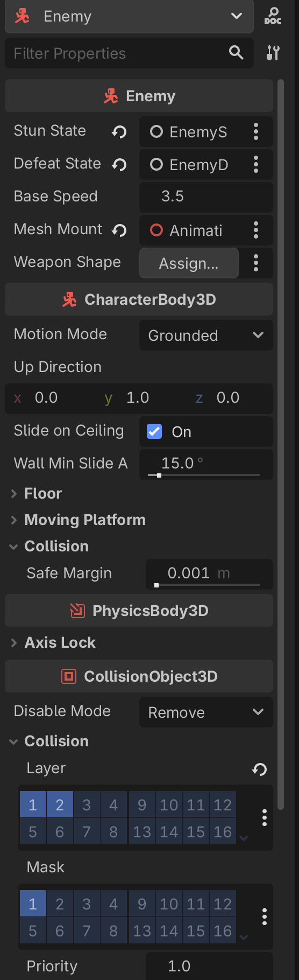
Task: Open the property filter settings icon
Action: [273, 53]
